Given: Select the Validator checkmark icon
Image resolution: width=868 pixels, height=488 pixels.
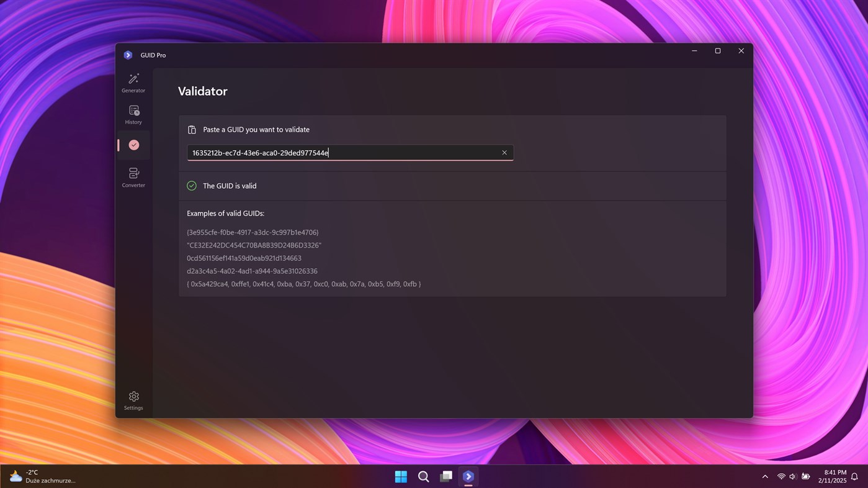Looking at the screenshot, I should coord(133,145).
